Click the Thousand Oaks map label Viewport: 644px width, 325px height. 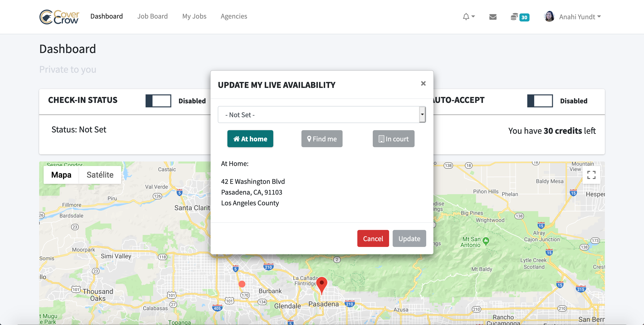click(x=98, y=295)
